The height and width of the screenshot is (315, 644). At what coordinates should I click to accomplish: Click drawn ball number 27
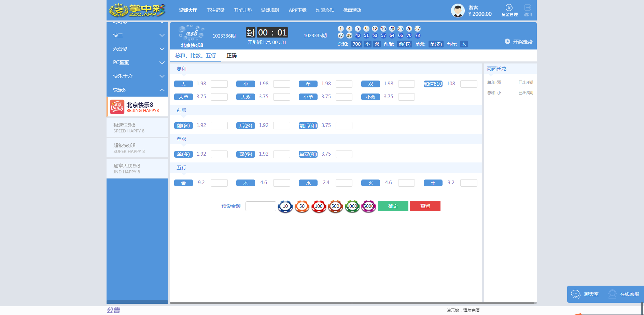click(x=418, y=29)
